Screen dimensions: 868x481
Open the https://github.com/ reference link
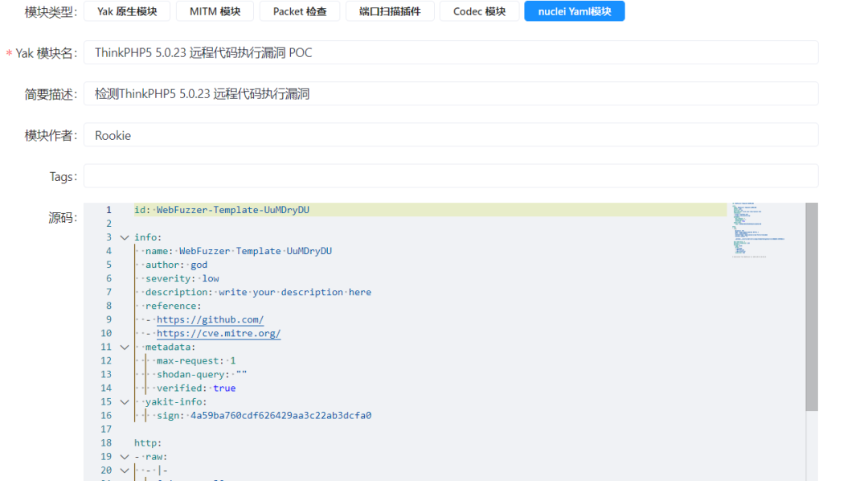pyautogui.click(x=210, y=320)
